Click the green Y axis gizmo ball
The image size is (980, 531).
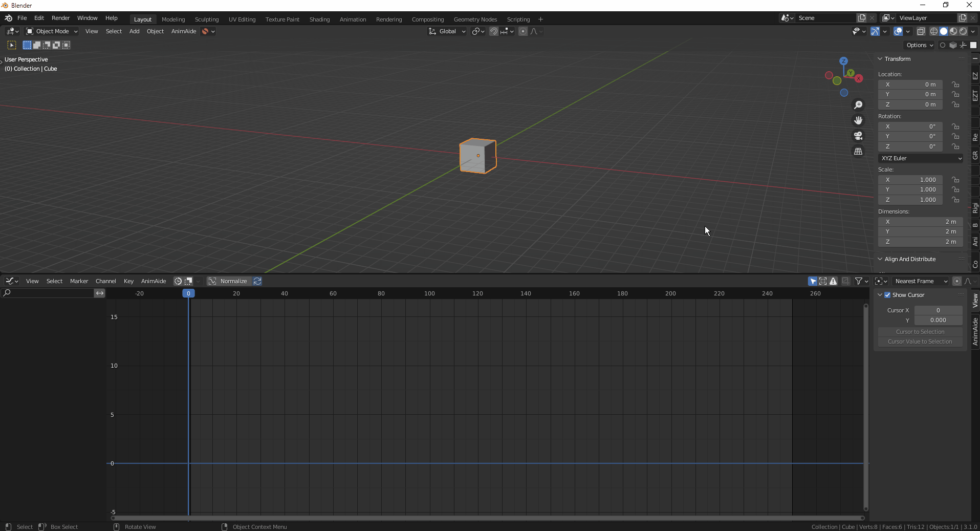pos(850,73)
